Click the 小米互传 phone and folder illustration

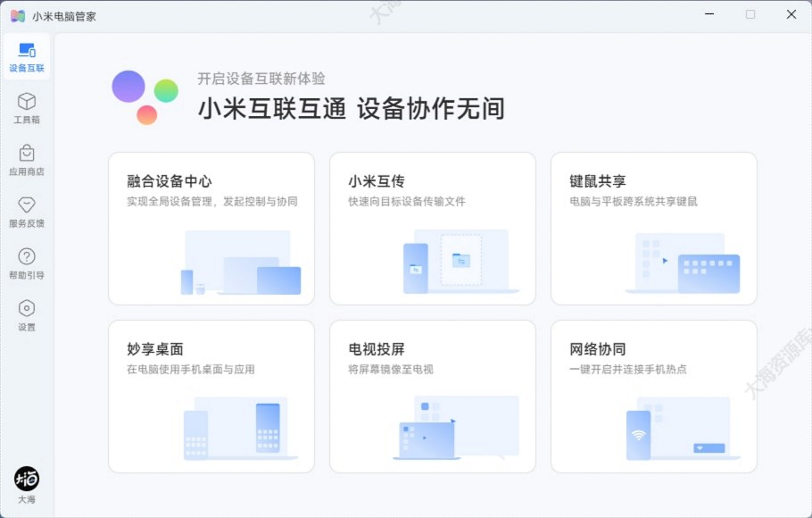point(461,262)
